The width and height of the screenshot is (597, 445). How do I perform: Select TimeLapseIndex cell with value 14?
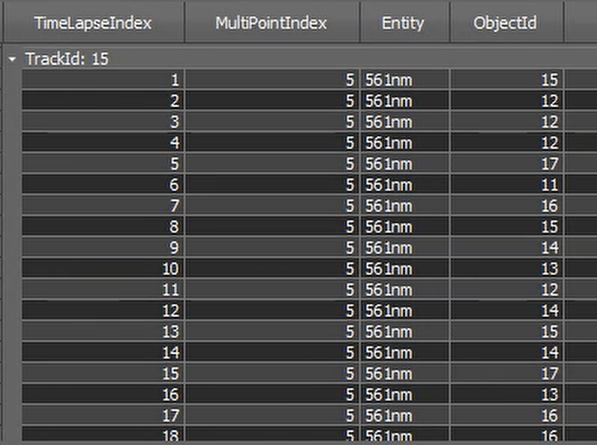103,352
